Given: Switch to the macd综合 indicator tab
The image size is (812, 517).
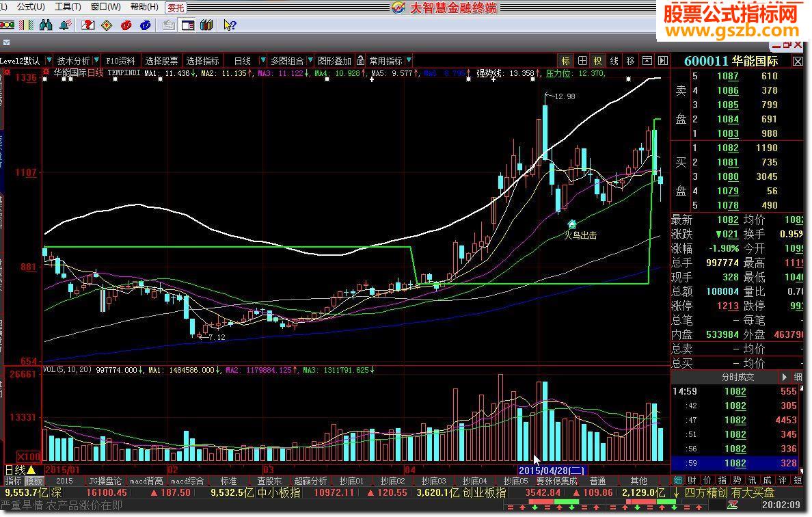Looking at the screenshot, I should pyautogui.click(x=187, y=481).
